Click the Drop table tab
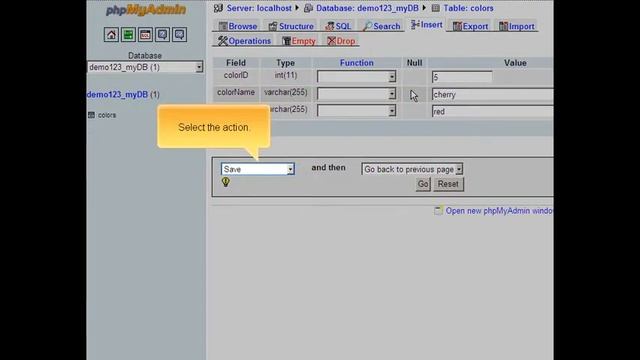This screenshot has height=360, width=640. [341, 41]
